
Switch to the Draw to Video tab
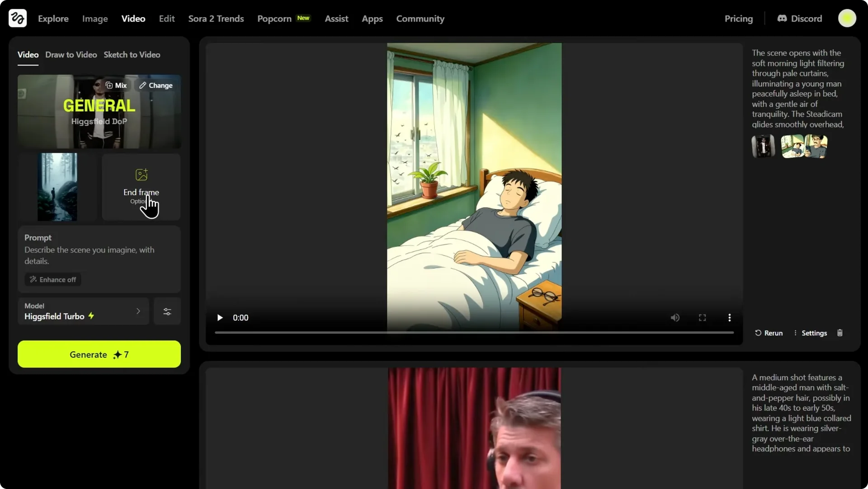[x=71, y=54]
